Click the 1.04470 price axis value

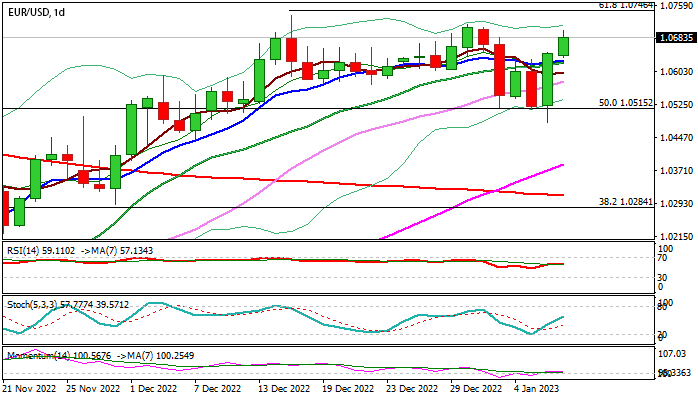[676, 138]
